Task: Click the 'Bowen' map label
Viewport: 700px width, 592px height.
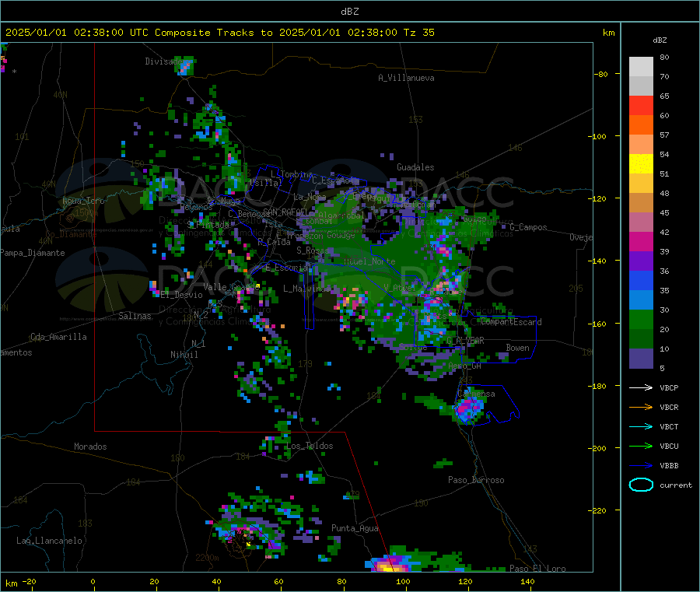Action: click(517, 349)
